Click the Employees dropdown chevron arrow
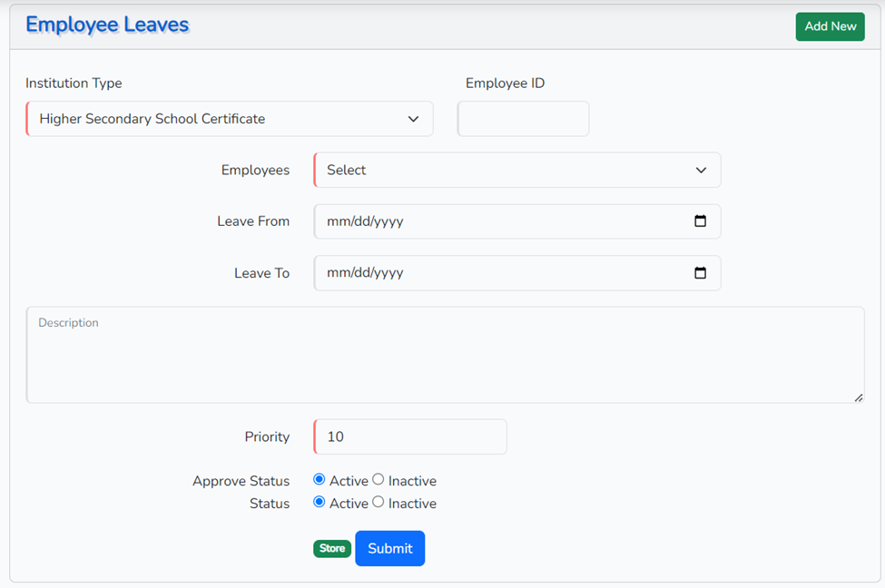885x588 pixels. click(701, 171)
